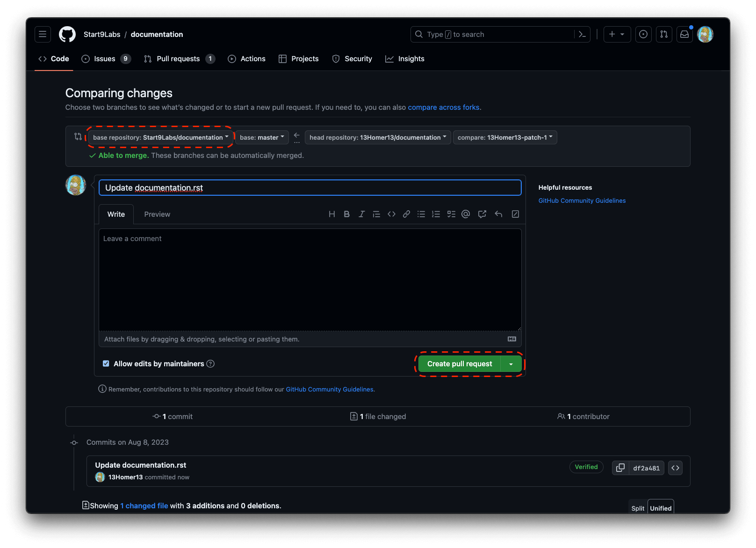The height and width of the screenshot is (548, 756).
Task: Select the Unified diff view
Action: click(661, 508)
